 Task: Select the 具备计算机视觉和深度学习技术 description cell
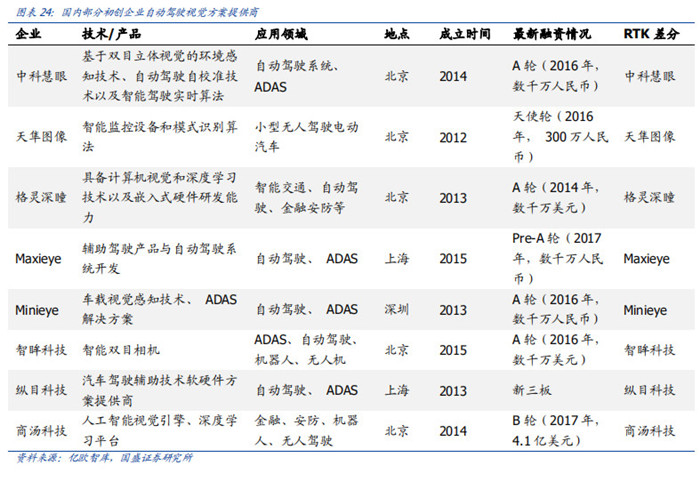[x=160, y=197]
